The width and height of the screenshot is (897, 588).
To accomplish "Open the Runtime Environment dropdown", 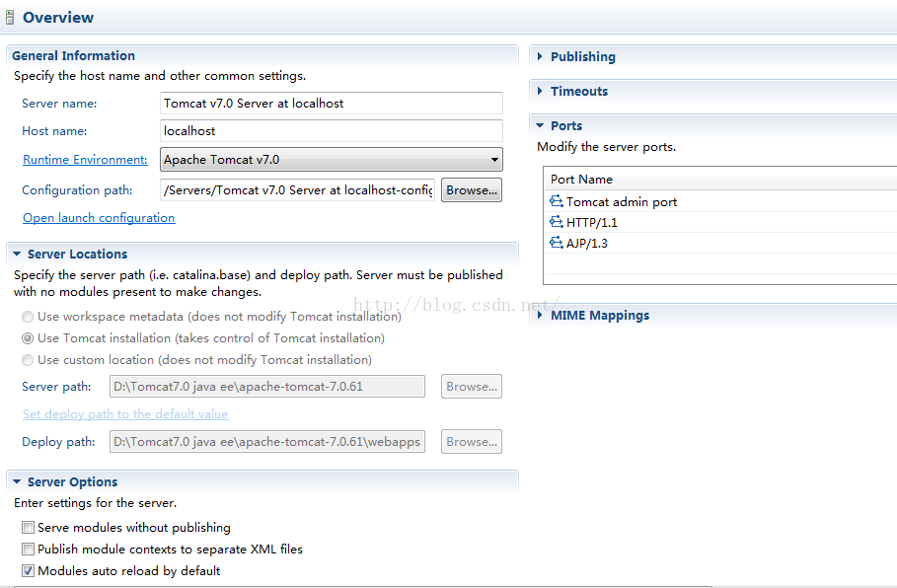I will (332, 160).
